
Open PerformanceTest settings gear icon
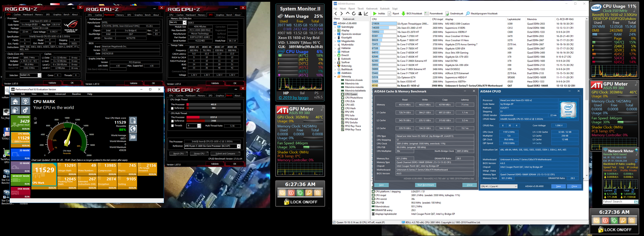[x=25, y=110]
